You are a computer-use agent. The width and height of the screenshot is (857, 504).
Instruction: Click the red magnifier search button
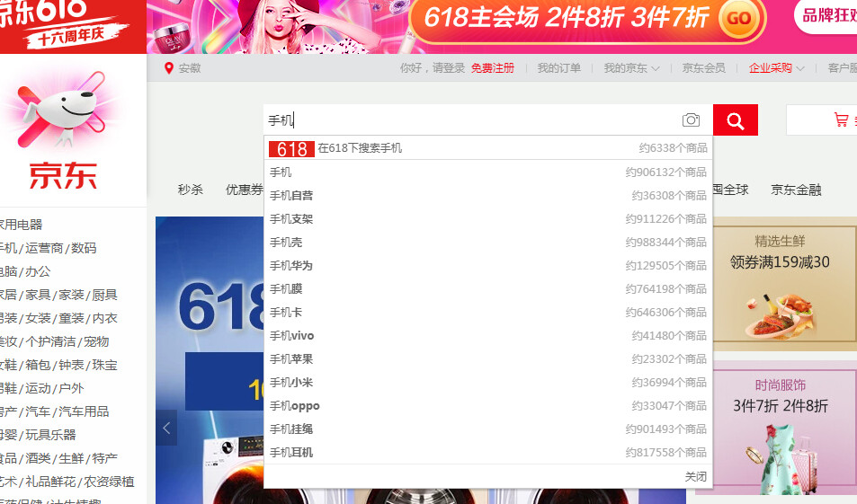735,120
